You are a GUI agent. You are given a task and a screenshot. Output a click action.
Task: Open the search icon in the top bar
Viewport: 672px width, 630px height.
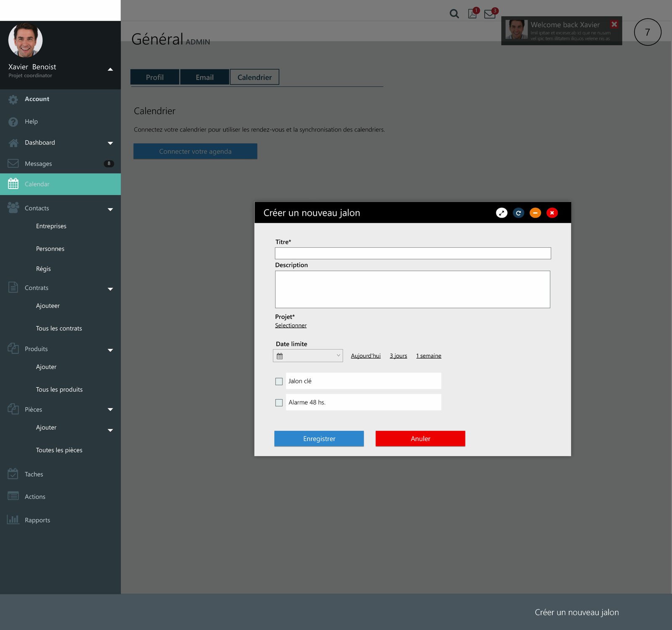[x=454, y=13]
